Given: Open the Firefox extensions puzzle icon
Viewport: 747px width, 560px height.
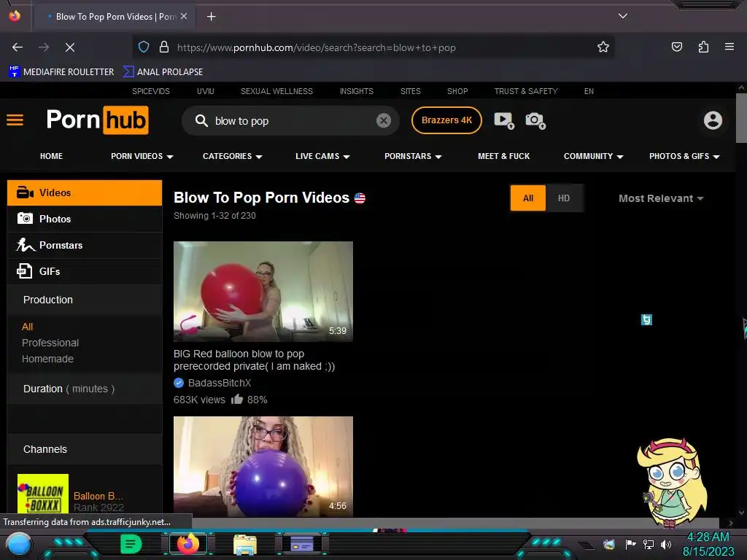Looking at the screenshot, I should 703,47.
